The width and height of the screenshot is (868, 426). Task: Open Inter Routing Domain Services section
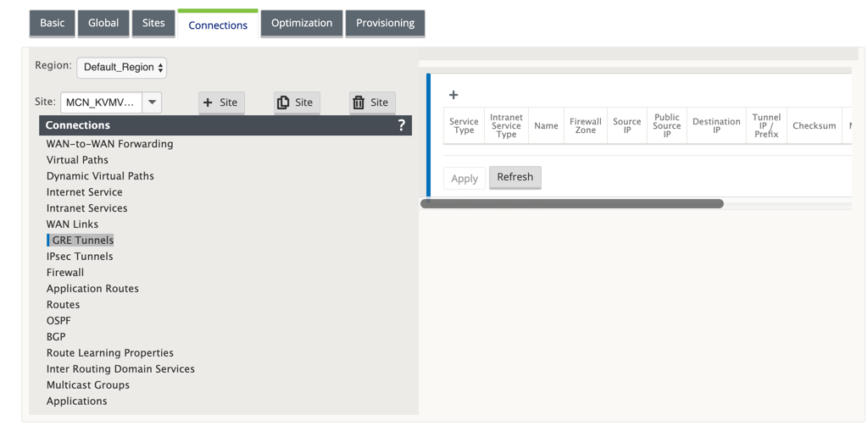(x=120, y=368)
